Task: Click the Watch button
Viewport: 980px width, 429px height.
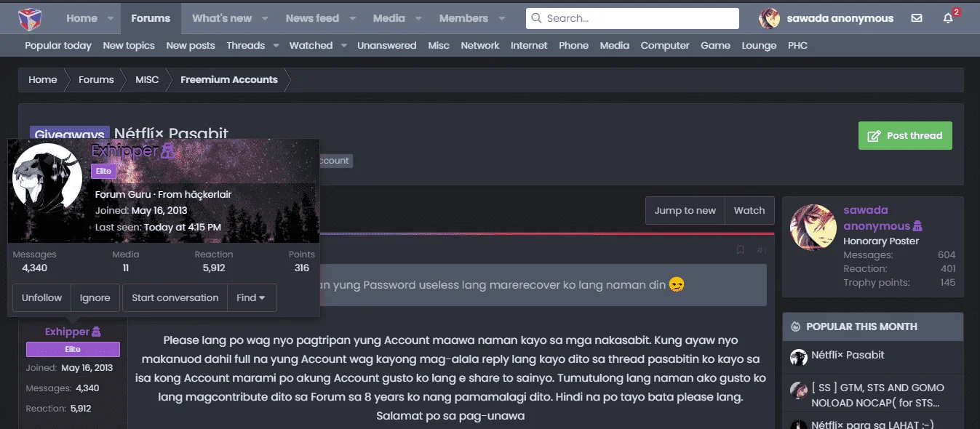Action: pyautogui.click(x=749, y=210)
